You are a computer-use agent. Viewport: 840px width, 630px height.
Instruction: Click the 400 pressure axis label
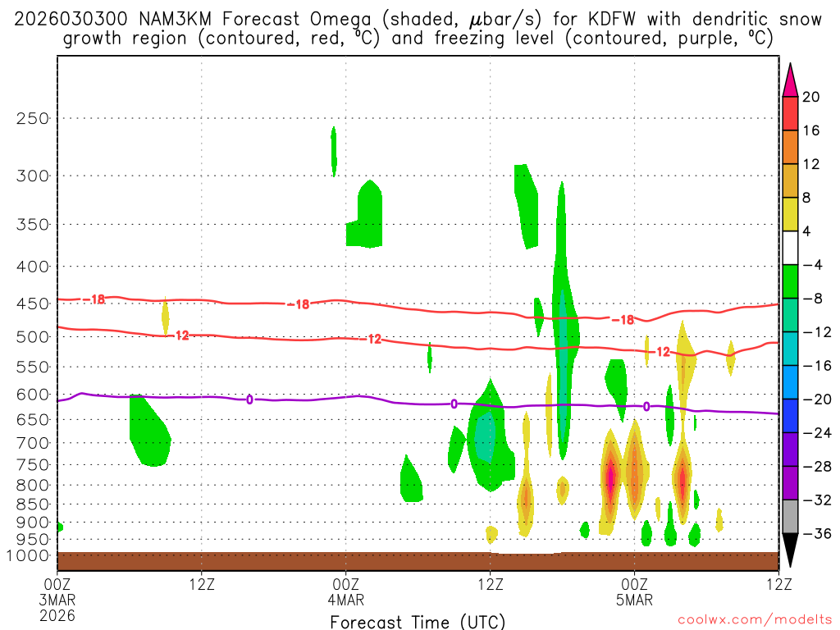pyautogui.click(x=33, y=267)
